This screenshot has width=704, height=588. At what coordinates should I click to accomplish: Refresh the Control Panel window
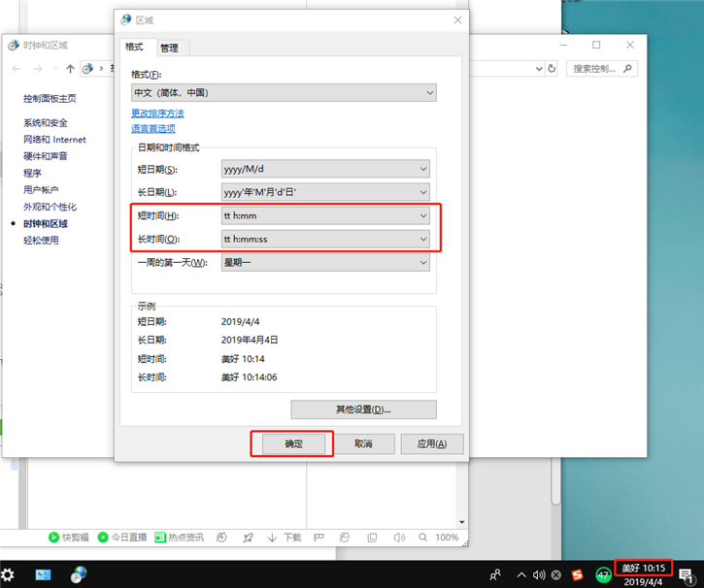pyautogui.click(x=552, y=69)
